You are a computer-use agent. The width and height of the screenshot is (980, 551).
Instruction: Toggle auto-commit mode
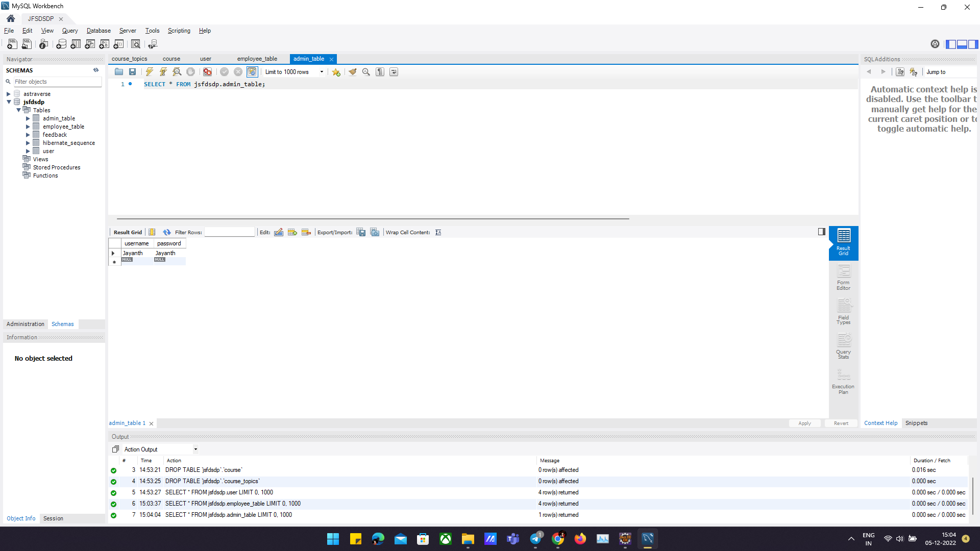pyautogui.click(x=252, y=72)
